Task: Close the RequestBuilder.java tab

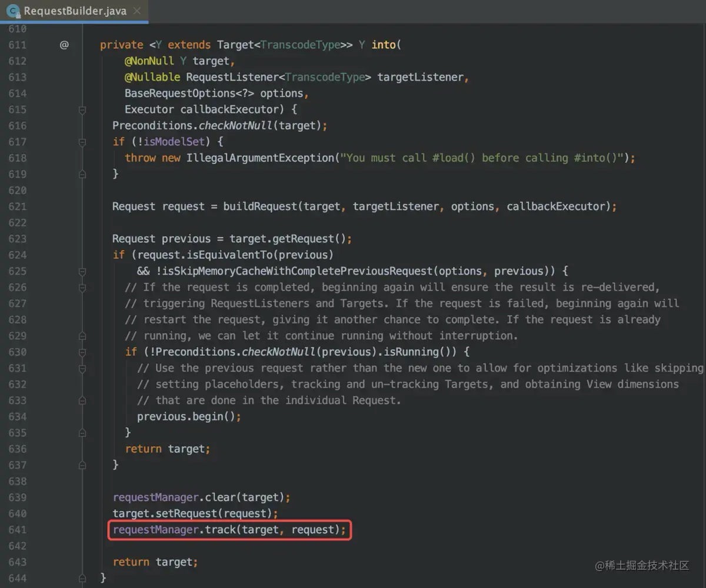Action: (137, 11)
